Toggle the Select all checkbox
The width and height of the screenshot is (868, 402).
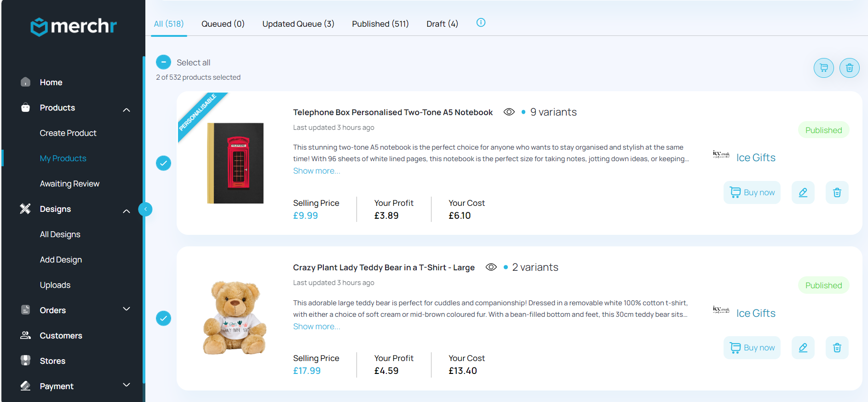click(x=163, y=62)
